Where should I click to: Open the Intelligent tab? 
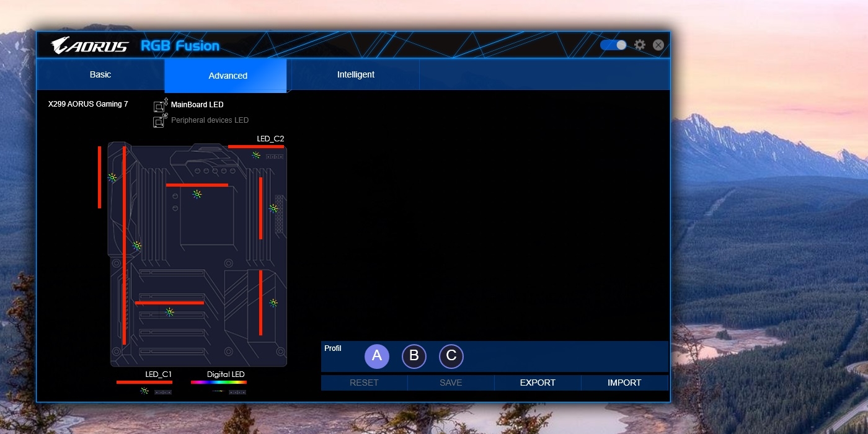(356, 74)
